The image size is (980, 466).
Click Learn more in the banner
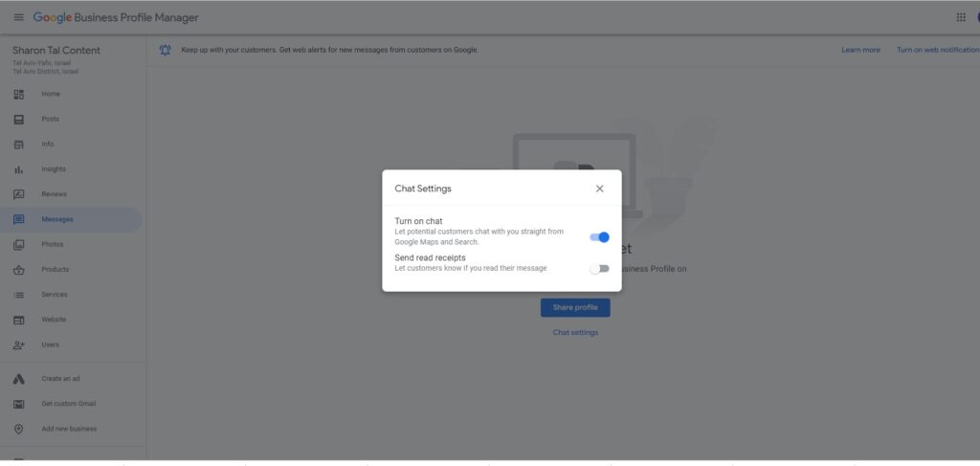[860, 50]
